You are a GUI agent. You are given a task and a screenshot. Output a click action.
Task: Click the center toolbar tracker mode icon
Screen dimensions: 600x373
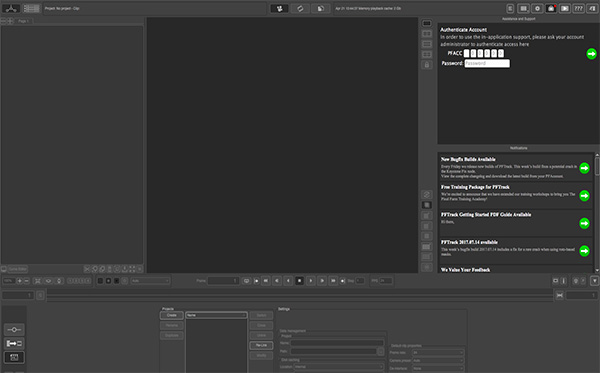coord(280,8)
